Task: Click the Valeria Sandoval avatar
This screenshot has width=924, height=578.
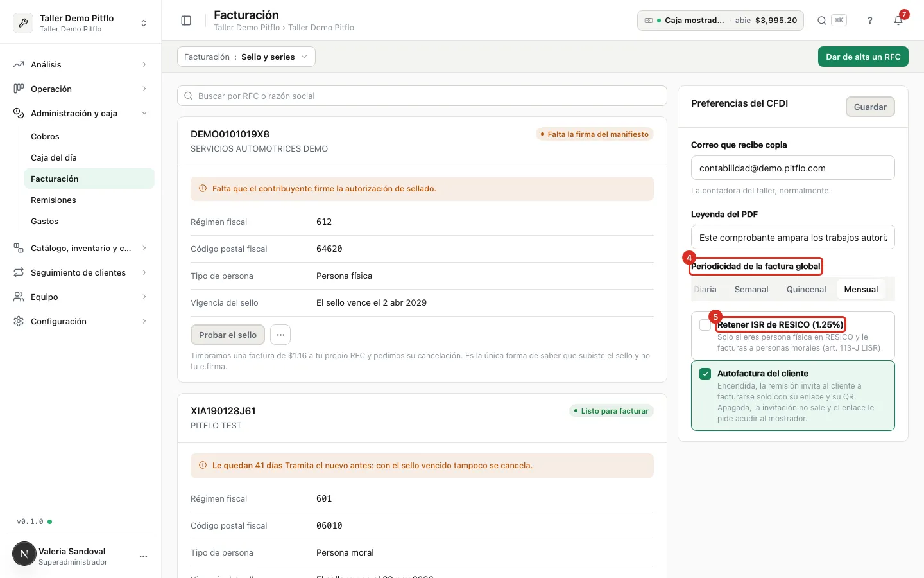Action: click(24, 554)
